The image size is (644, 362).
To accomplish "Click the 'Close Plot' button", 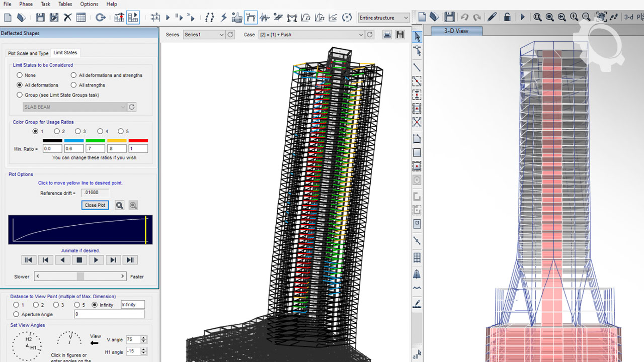I will (95, 205).
